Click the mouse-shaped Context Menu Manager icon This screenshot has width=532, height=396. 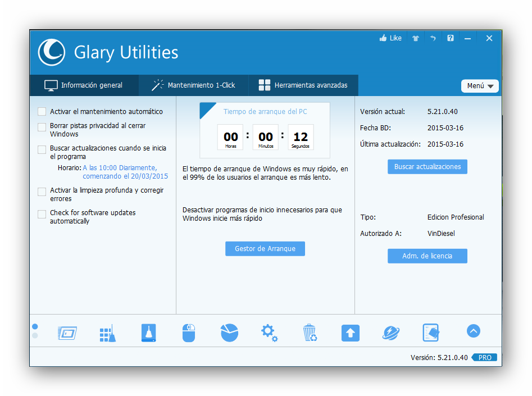tap(189, 333)
